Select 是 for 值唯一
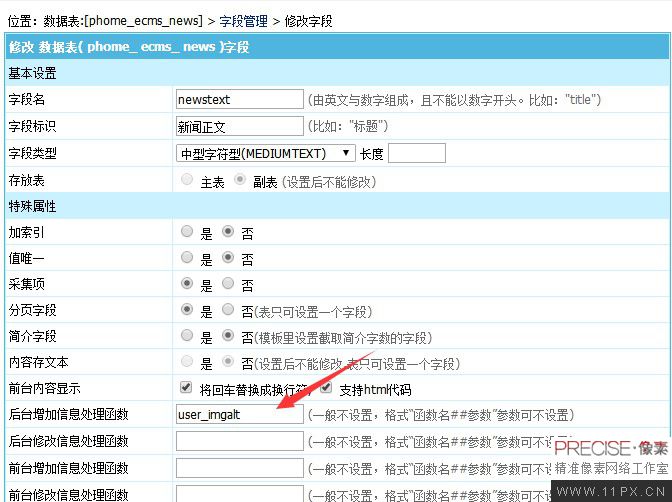The image size is (672, 502). pyautogui.click(x=187, y=258)
